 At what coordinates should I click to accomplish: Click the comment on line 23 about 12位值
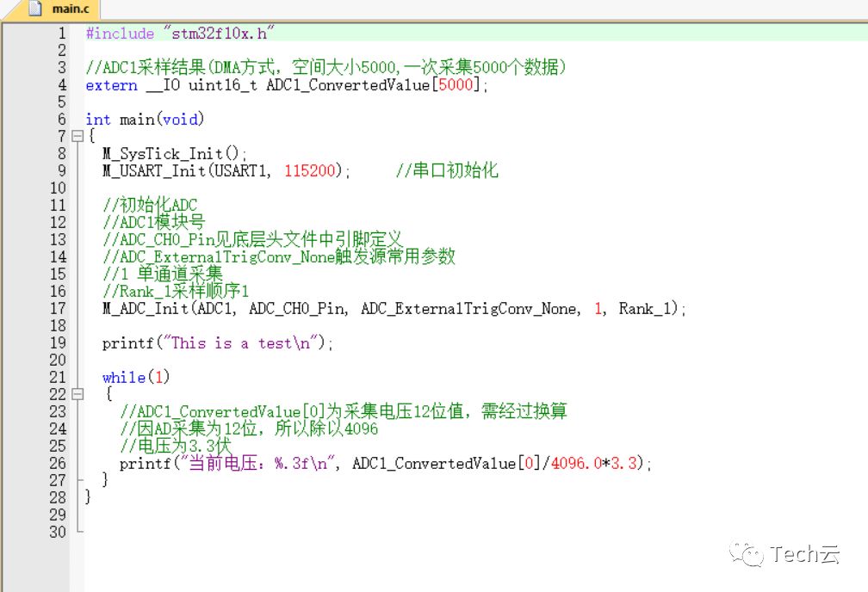pos(344,411)
